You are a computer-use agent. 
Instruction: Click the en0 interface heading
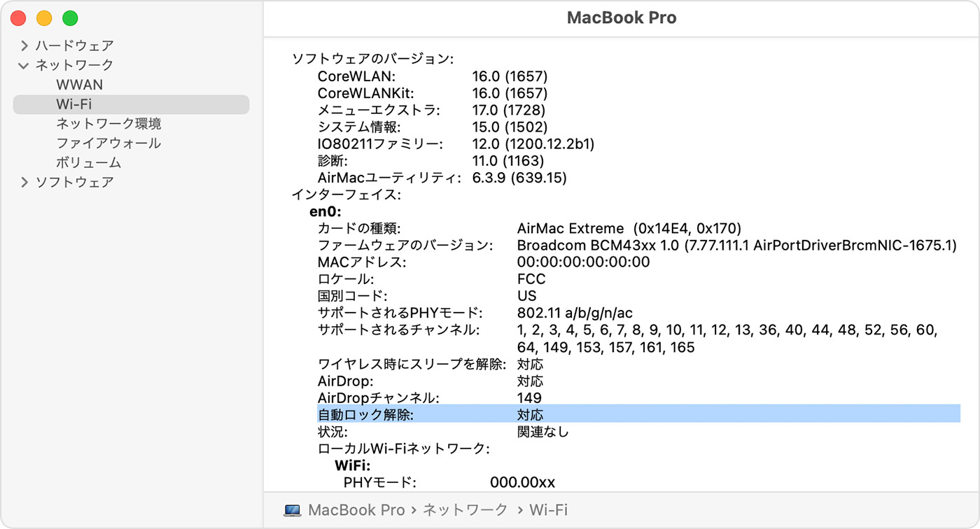point(325,212)
